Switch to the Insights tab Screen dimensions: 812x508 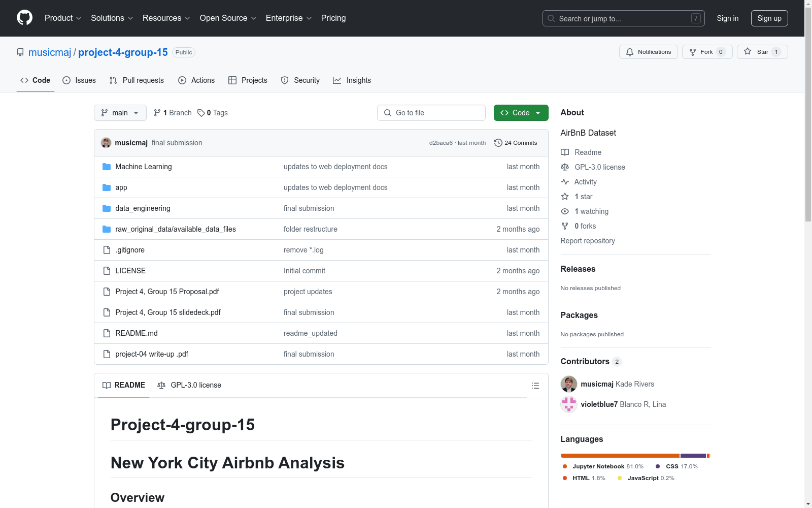click(352, 80)
